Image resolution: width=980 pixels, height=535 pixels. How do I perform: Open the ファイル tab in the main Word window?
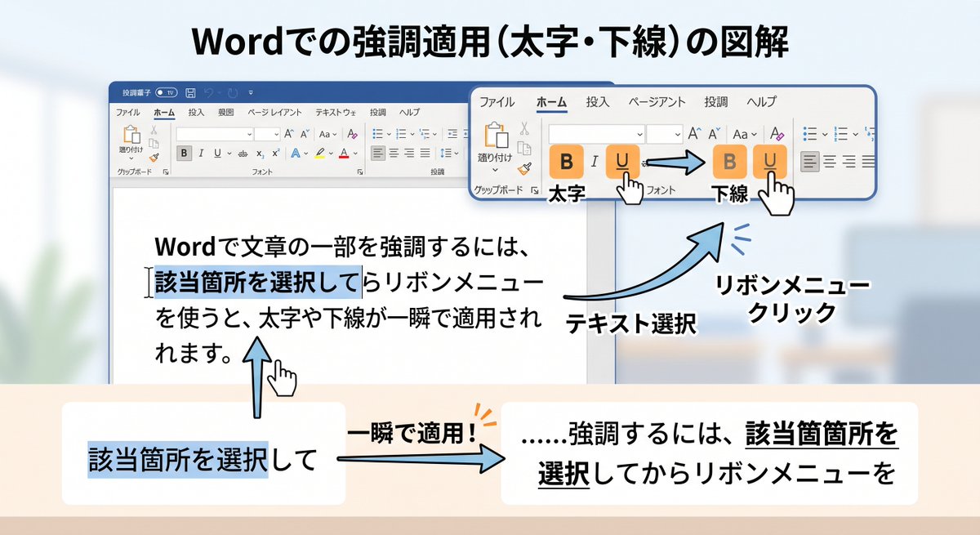(x=127, y=113)
